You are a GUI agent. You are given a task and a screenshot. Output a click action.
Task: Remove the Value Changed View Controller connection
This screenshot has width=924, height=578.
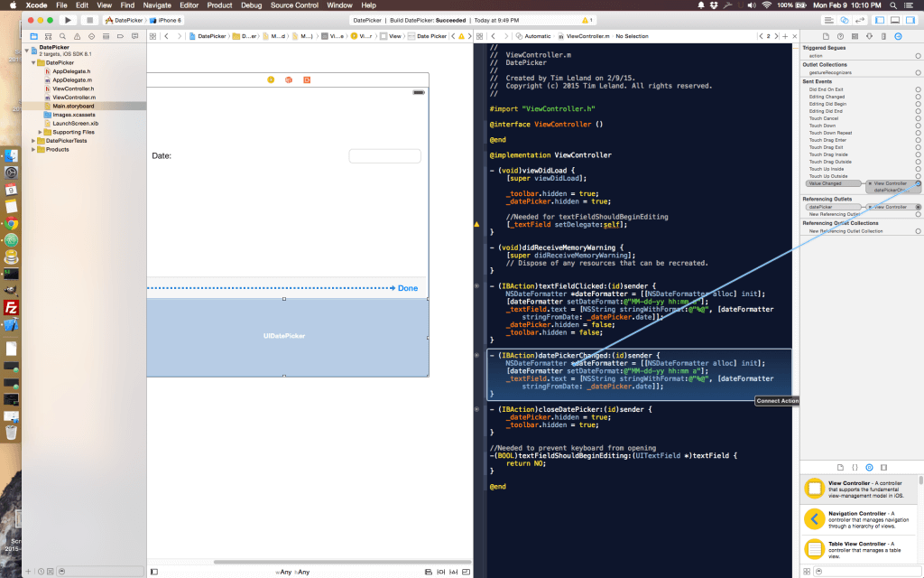870,183
